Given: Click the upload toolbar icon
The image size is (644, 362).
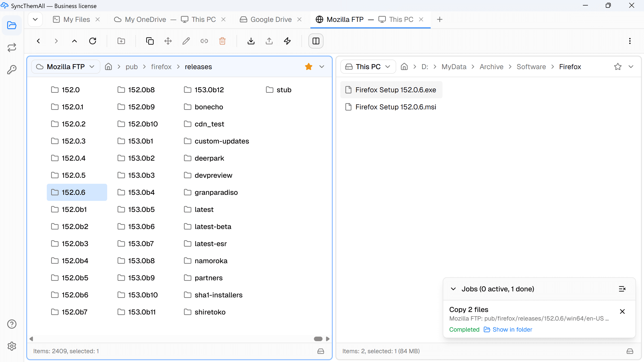Looking at the screenshot, I should pyautogui.click(x=269, y=41).
